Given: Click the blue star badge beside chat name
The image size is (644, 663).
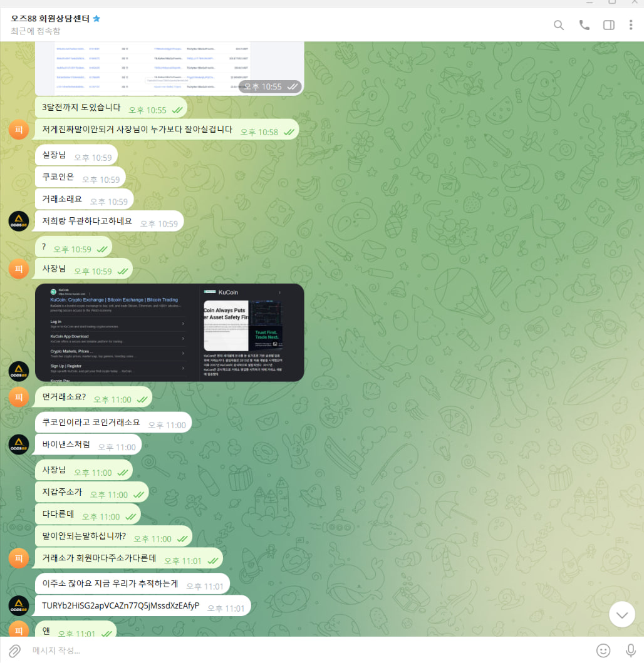Looking at the screenshot, I should click(x=96, y=19).
